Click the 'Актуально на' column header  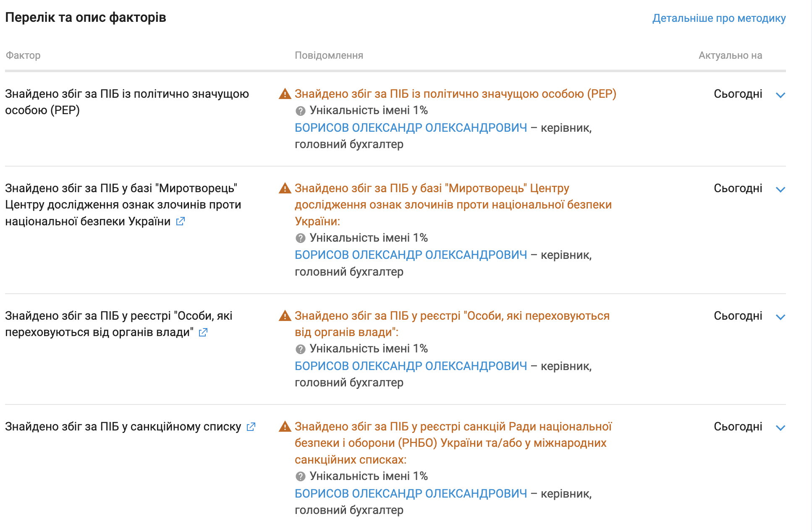[730, 55]
